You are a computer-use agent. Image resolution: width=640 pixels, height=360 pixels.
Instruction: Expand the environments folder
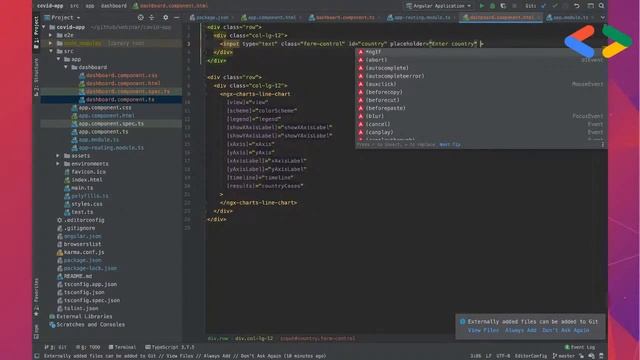(x=58, y=164)
